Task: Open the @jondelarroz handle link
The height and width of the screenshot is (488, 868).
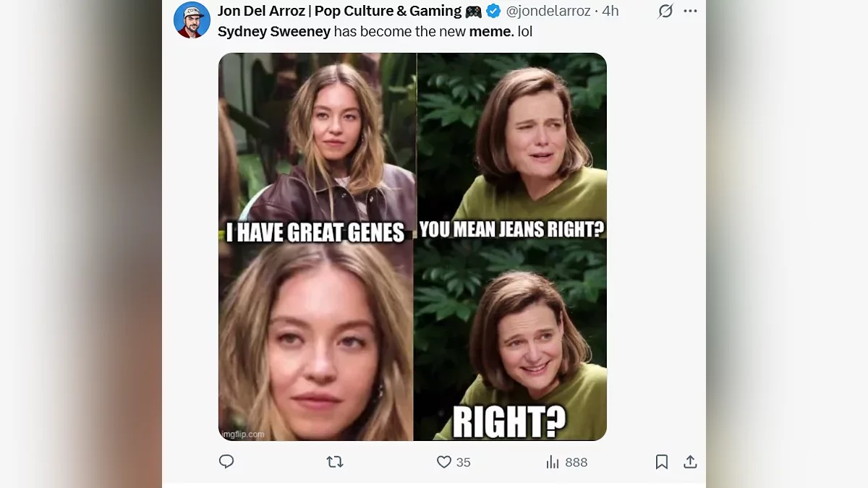Action: (x=548, y=11)
